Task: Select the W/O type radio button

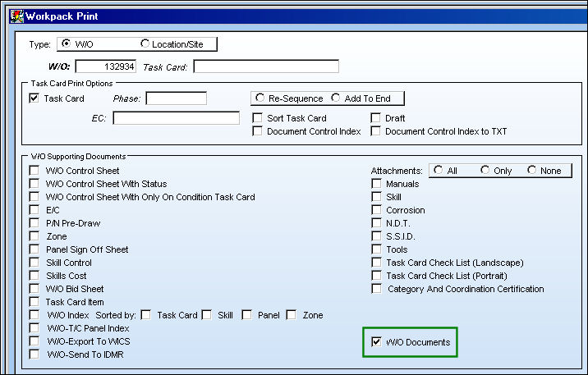Action: coord(66,43)
